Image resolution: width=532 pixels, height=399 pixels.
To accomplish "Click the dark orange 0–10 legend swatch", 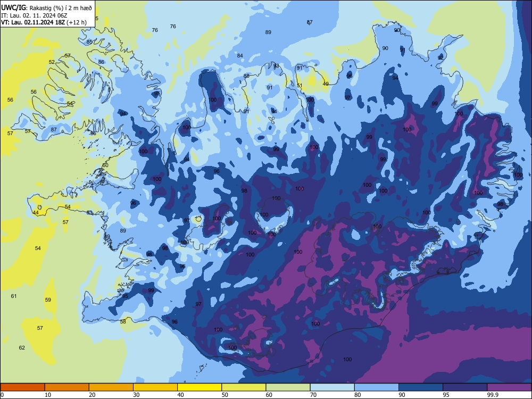I will (x=22, y=387).
